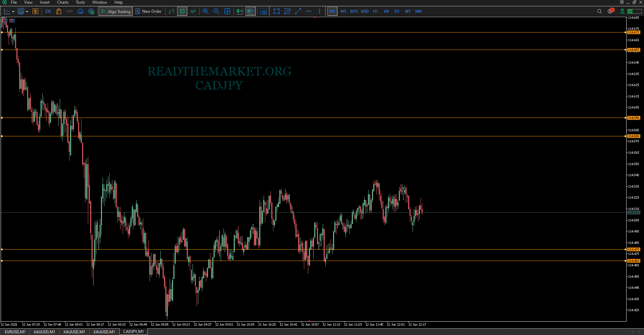Open the IDE MetaEditor
644x335 pixels.
coord(48,11)
